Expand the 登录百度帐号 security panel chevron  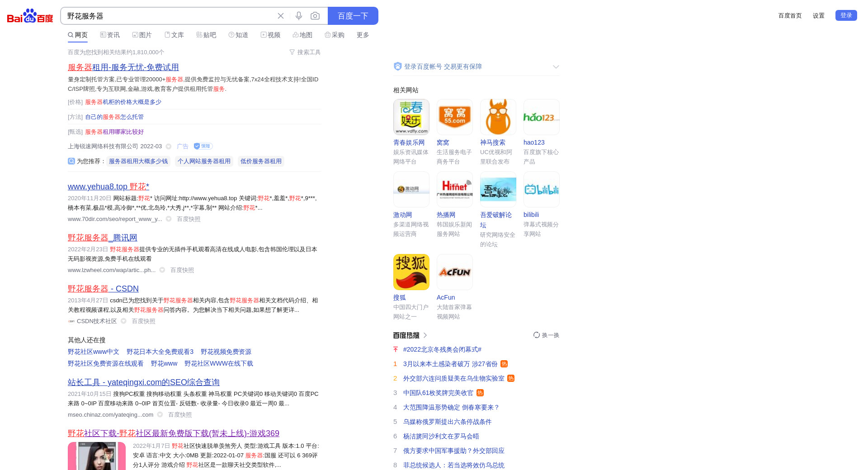[556, 67]
